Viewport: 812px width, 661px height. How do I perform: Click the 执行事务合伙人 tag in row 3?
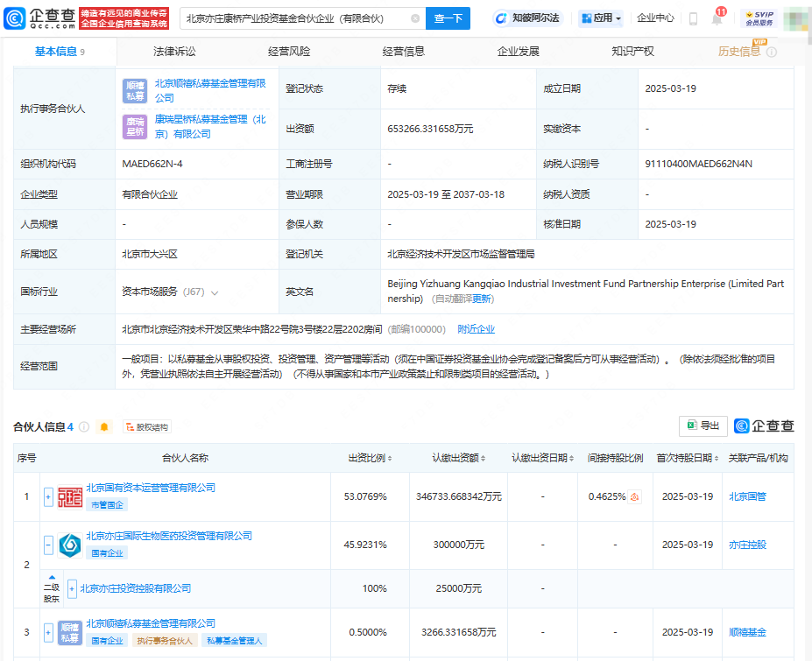(165, 640)
